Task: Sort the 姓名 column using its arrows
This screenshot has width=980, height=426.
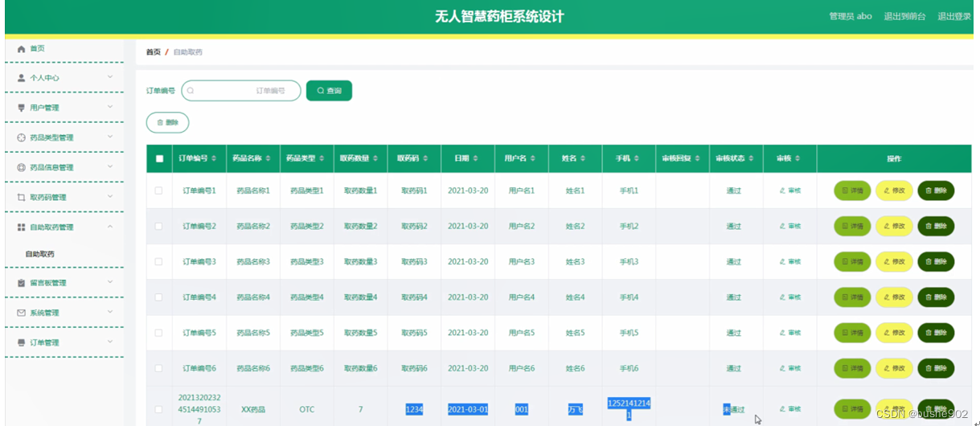Action: [584, 159]
